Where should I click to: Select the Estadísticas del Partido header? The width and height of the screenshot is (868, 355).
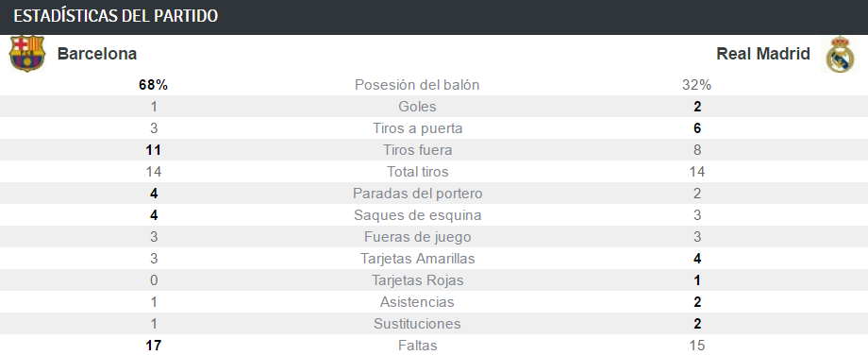click(116, 16)
